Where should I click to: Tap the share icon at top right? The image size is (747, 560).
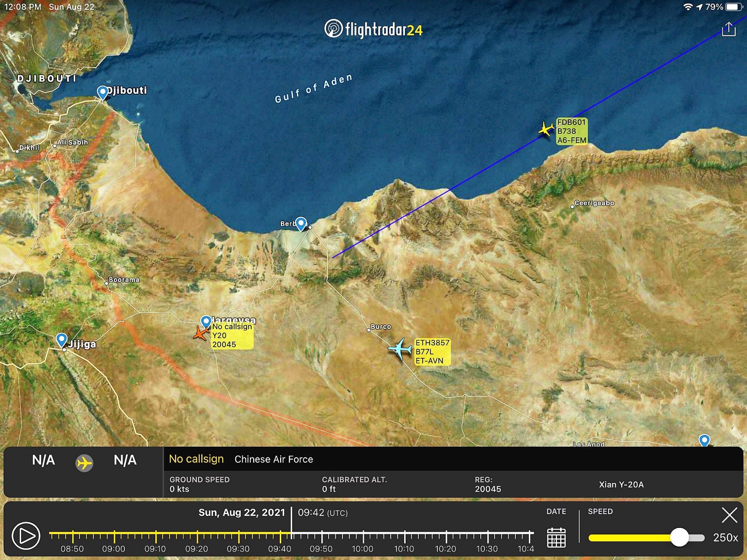pyautogui.click(x=728, y=29)
